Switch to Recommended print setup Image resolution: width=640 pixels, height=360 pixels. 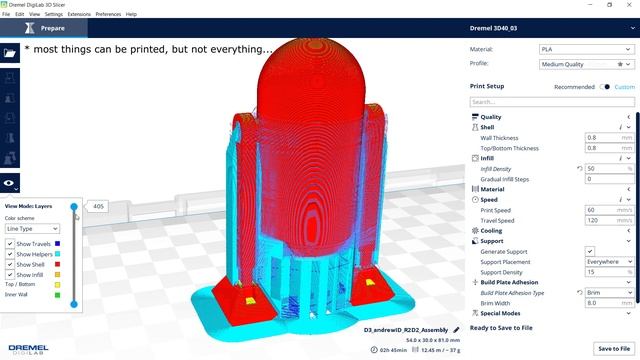pos(574,87)
